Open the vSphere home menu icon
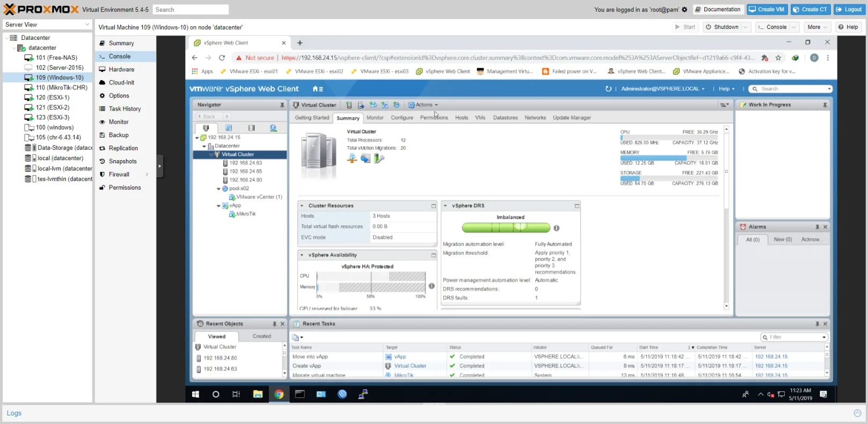Image resolution: width=868 pixels, height=424 pixels. pyautogui.click(x=318, y=89)
